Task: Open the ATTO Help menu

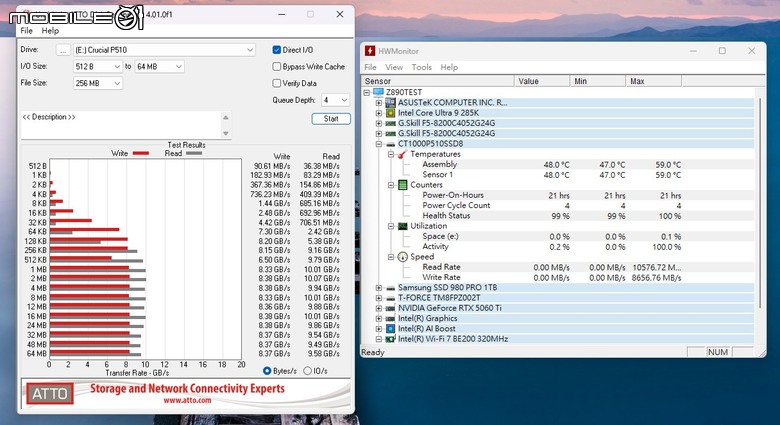Action: (x=50, y=31)
